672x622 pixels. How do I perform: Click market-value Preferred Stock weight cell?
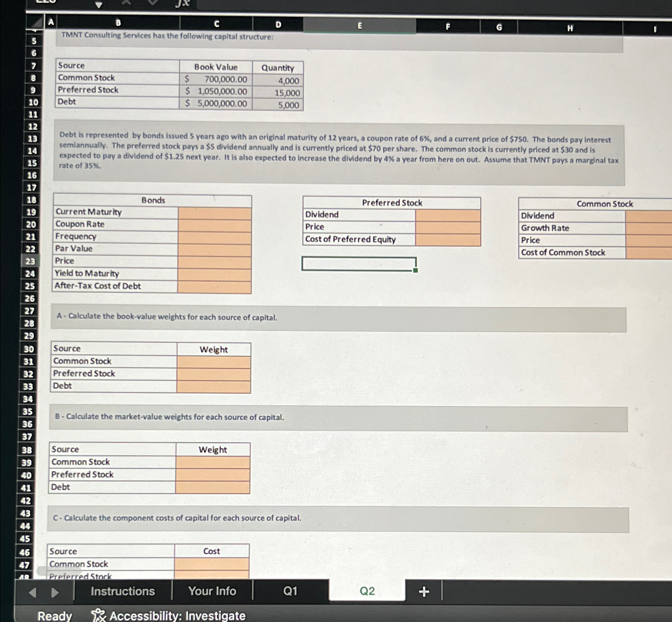click(213, 475)
